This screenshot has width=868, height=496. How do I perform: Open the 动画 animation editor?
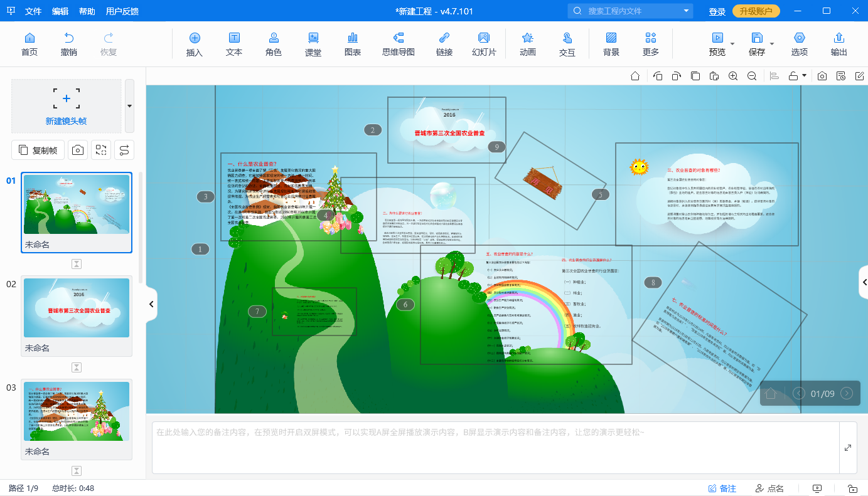pyautogui.click(x=528, y=44)
